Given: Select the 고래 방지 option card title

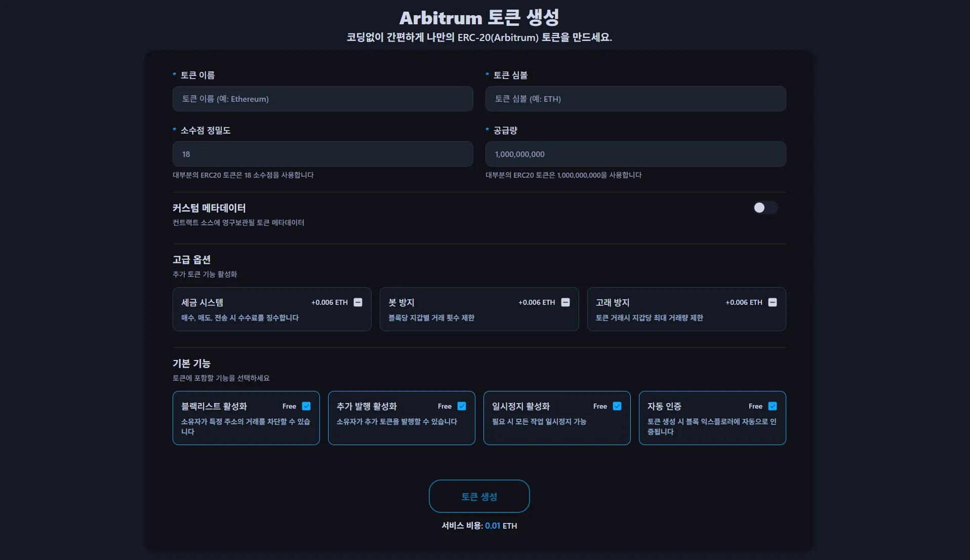Looking at the screenshot, I should point(612,302).
